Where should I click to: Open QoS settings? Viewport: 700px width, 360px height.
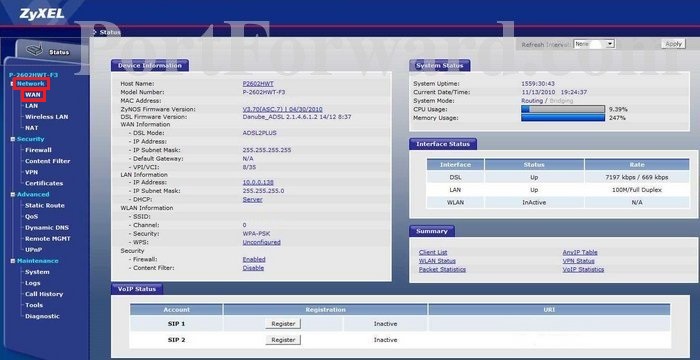pyautogui.click(x=31, y=217)
